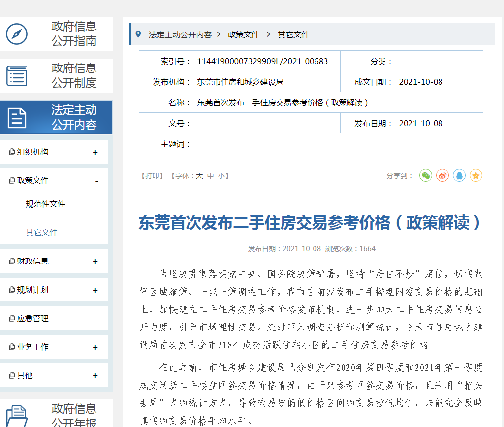The height and width of the screenshot is (427, 504).
Task: Click the blue article headline
Action: [309, 223]
